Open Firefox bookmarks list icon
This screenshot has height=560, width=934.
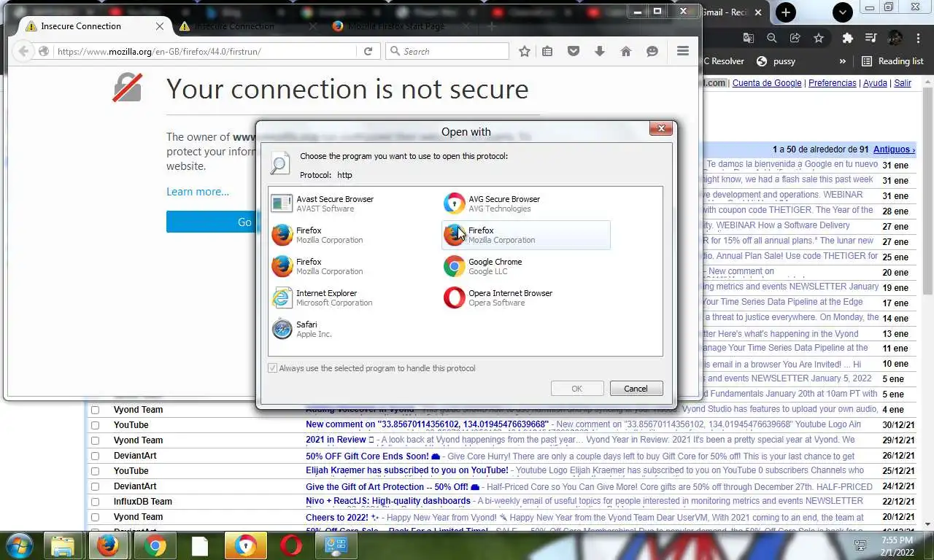pyautogui.click(x=547, y=51)
